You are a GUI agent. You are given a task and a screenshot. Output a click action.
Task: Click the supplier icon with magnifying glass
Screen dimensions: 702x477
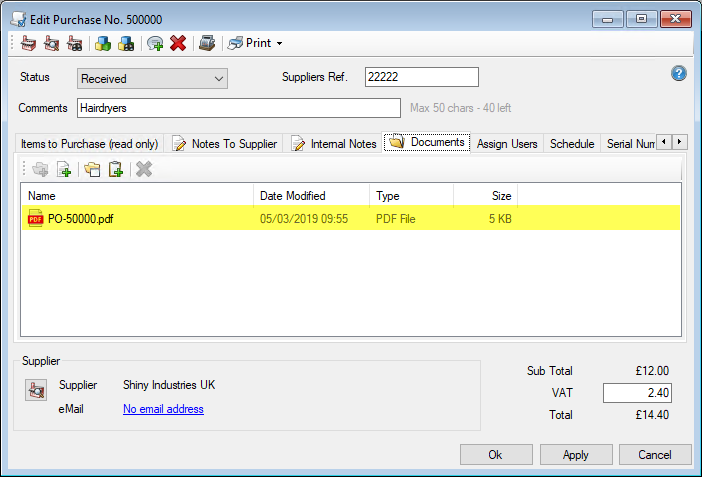(50, 43)
